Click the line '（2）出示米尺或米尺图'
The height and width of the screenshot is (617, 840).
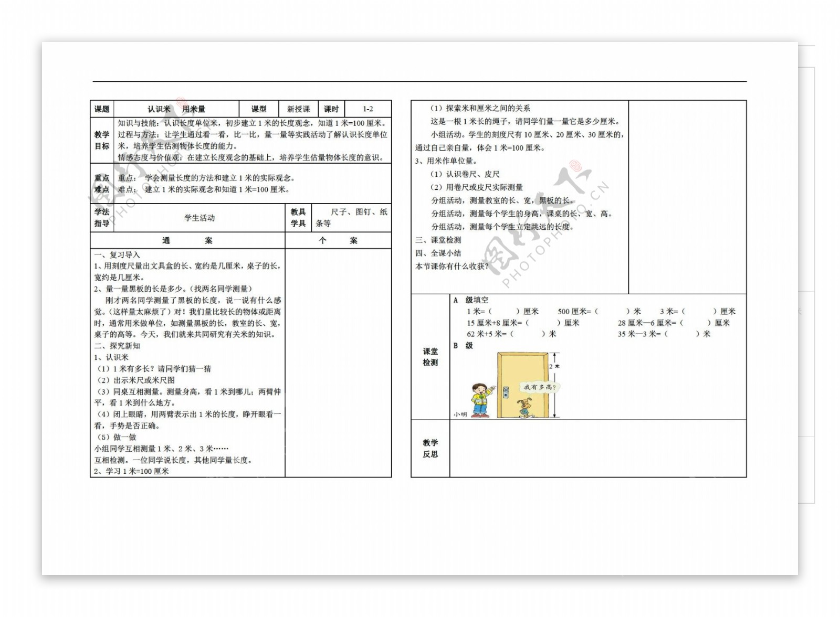[x=135, y=380]
